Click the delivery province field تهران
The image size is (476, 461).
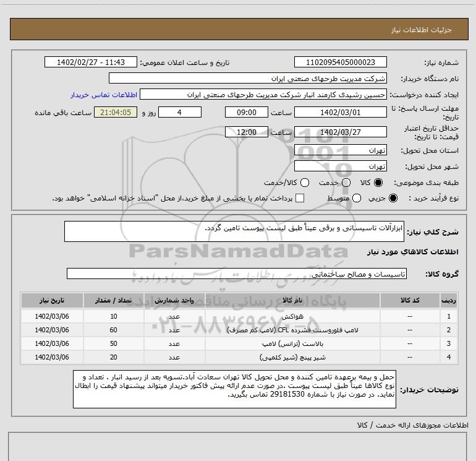(x=340, y=150)
